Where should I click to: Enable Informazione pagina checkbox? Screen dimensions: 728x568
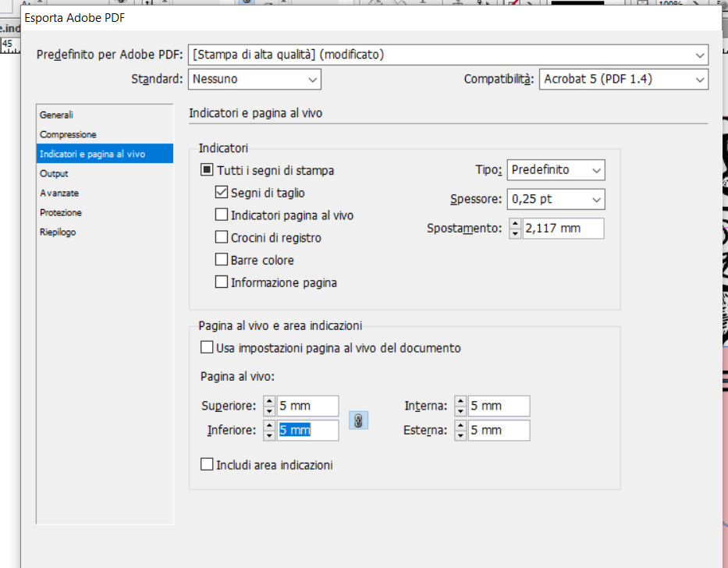pos(222,282)
